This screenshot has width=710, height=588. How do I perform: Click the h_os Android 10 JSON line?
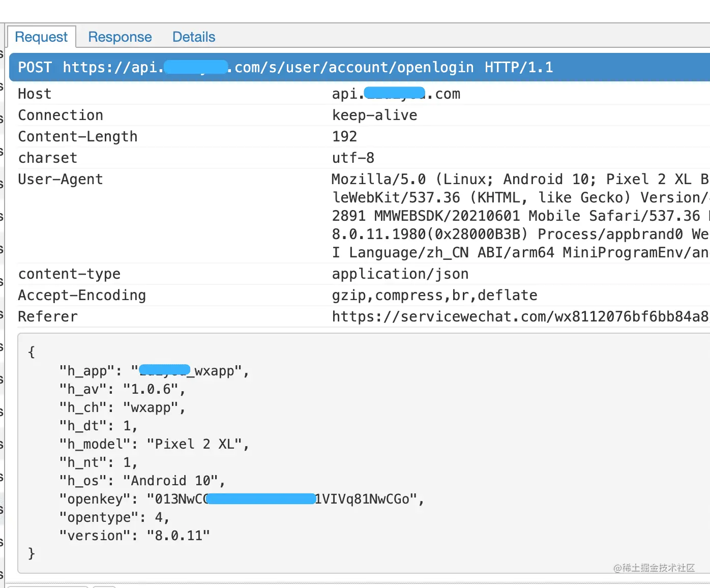coord(142,481)
